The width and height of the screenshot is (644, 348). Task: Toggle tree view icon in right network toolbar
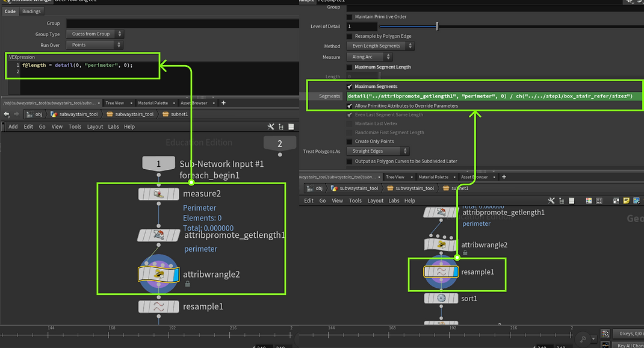click(x=562, y=201)
